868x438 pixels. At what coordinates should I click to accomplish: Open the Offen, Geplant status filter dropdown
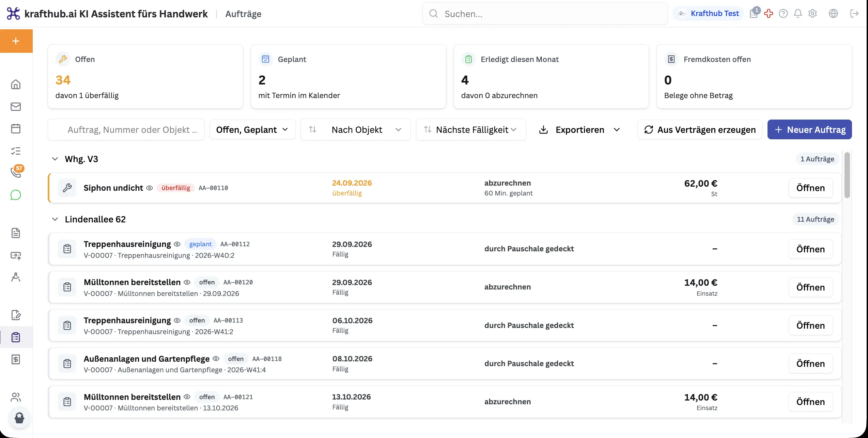252,129
